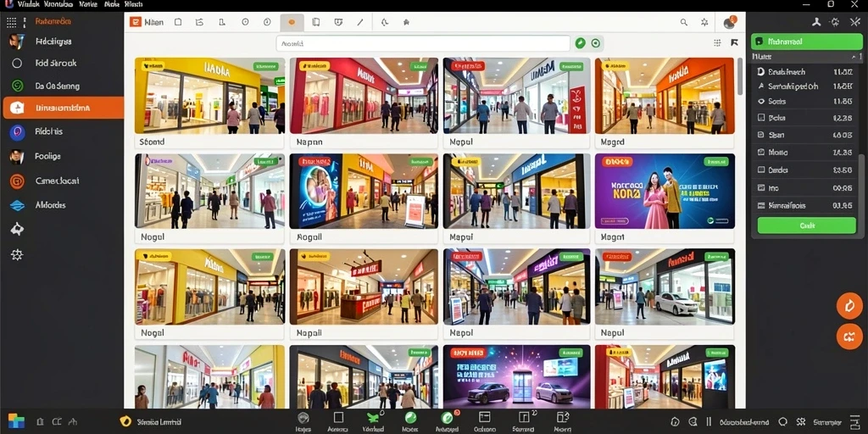868x434 pixels.
Task: Open the apps grid icon above the sidebar
Action: click(x=11, y=22)
